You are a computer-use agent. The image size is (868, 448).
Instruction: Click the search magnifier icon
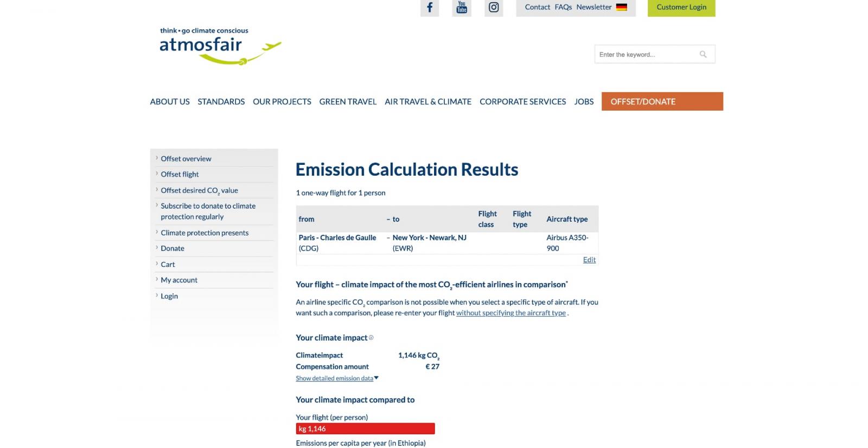click(703, 54)
